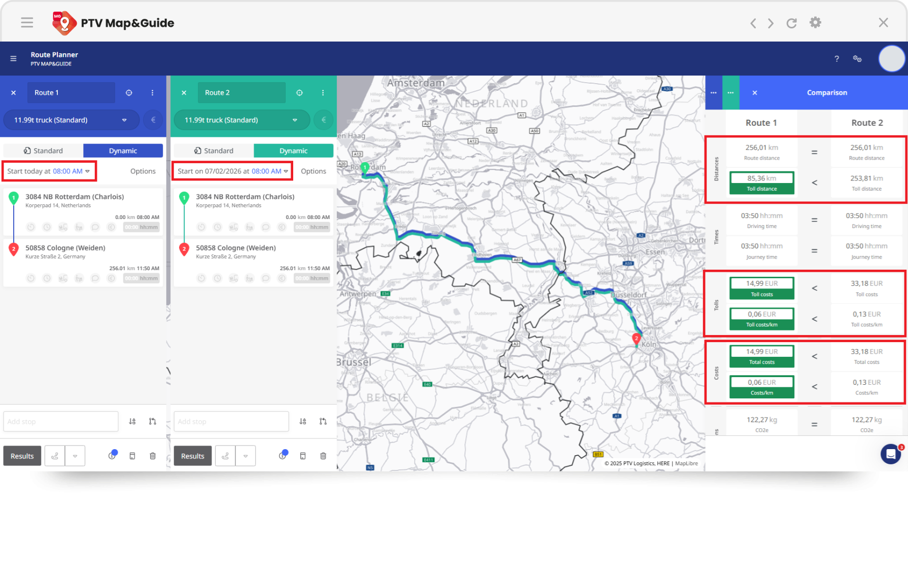
Task: Open Route 2 three-dot options menu
Action: [x=323, y=93]
